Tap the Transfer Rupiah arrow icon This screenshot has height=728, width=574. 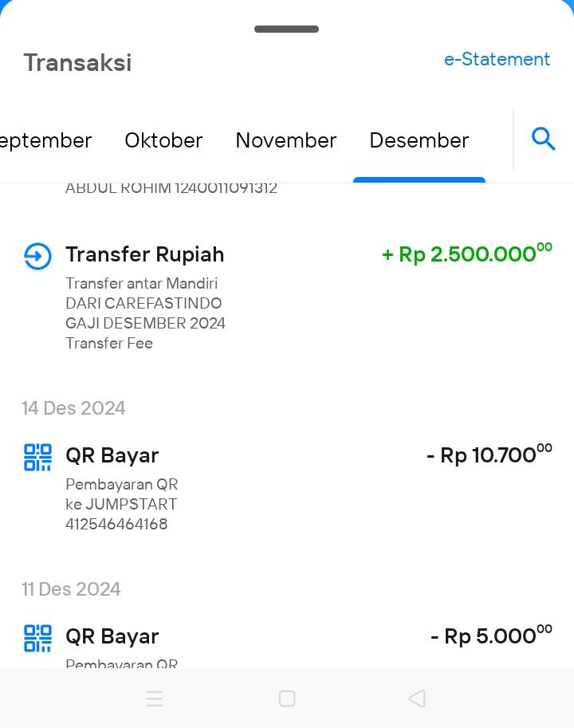pos(37,256)
